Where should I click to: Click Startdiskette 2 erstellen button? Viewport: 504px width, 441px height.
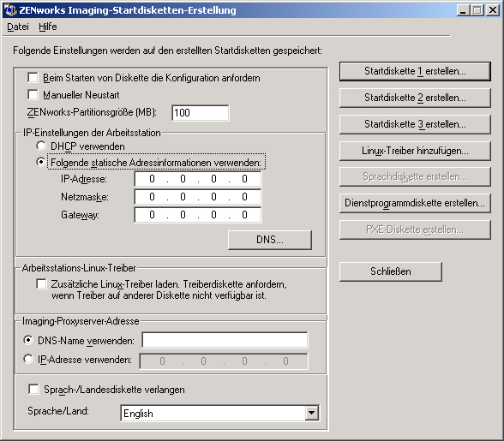pos(415,98)
